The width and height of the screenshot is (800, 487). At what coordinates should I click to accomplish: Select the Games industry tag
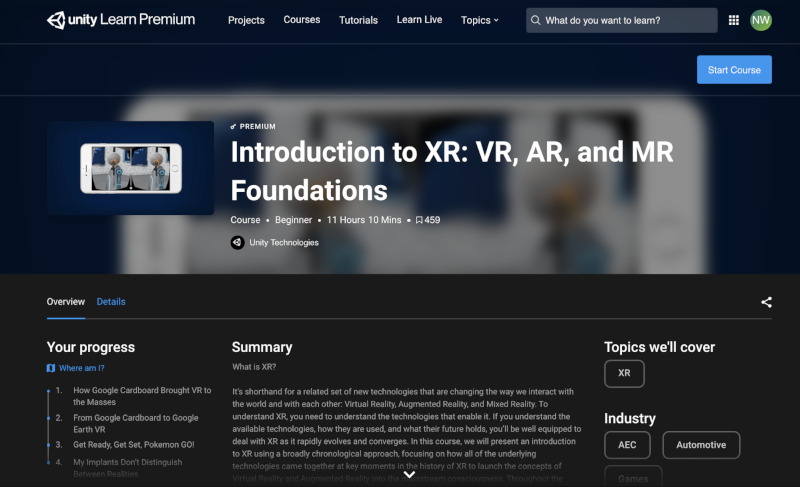tap(633, 477)
